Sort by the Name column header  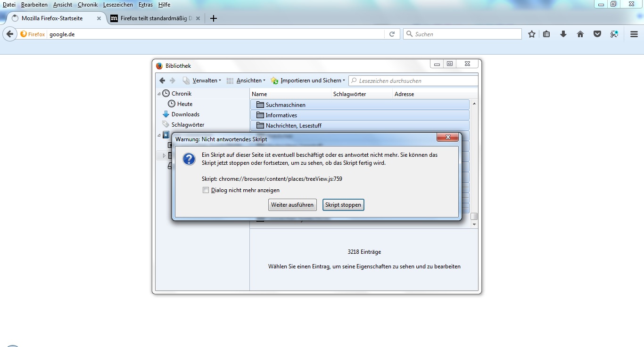coord(290,94)
